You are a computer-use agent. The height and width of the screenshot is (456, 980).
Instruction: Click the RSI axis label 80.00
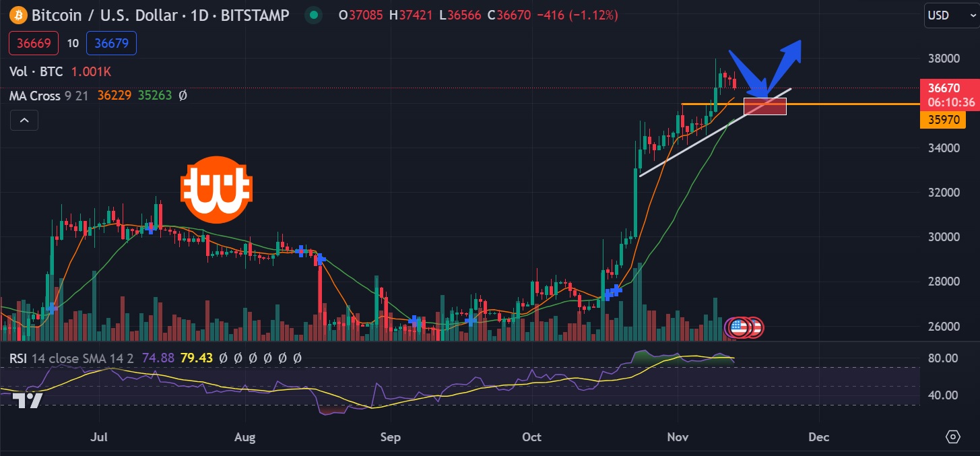tap(943, 358)
